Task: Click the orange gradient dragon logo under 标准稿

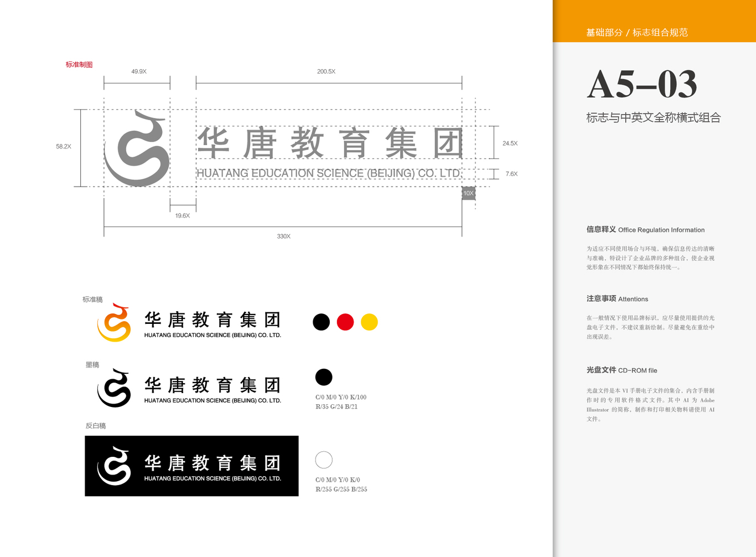Action: click(x=114, y=322)
